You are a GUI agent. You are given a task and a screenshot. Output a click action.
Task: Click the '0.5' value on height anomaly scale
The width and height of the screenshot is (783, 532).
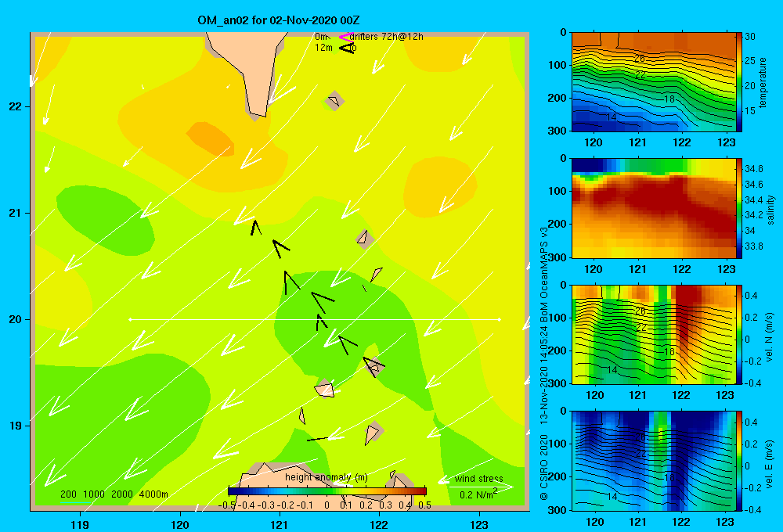pos(425,505)
